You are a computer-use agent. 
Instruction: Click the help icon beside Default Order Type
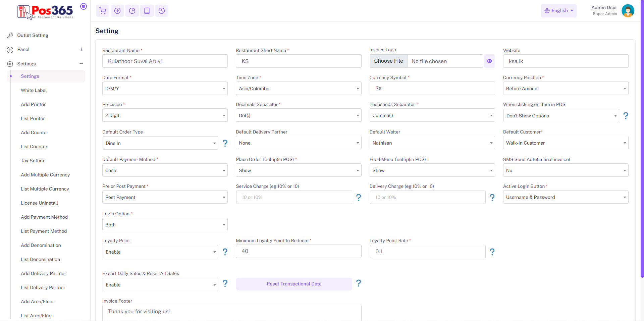click(225, 143)
